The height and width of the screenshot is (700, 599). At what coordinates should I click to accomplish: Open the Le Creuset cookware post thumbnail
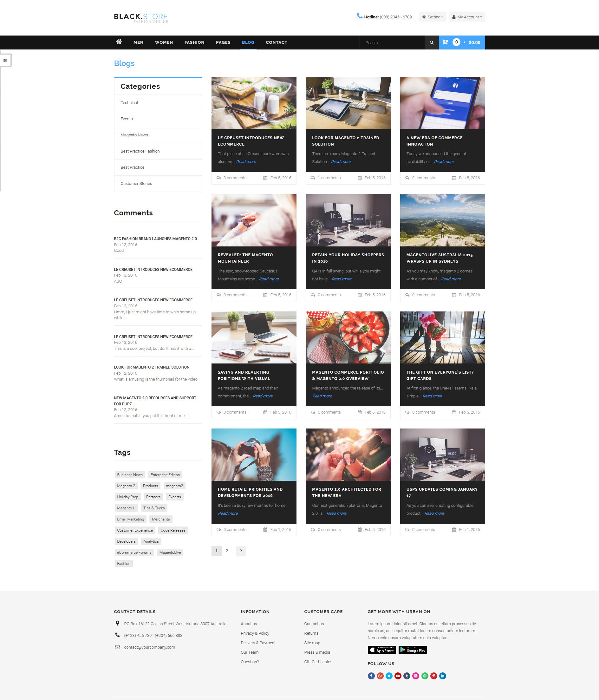tap(254, 103)
